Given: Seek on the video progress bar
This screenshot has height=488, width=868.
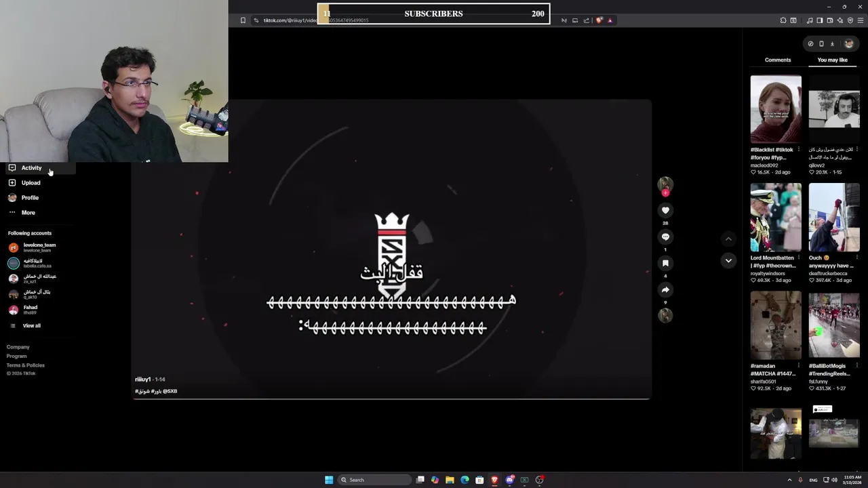Looking at the screenshot, I should pyautogui.click(x=391, y=399).
